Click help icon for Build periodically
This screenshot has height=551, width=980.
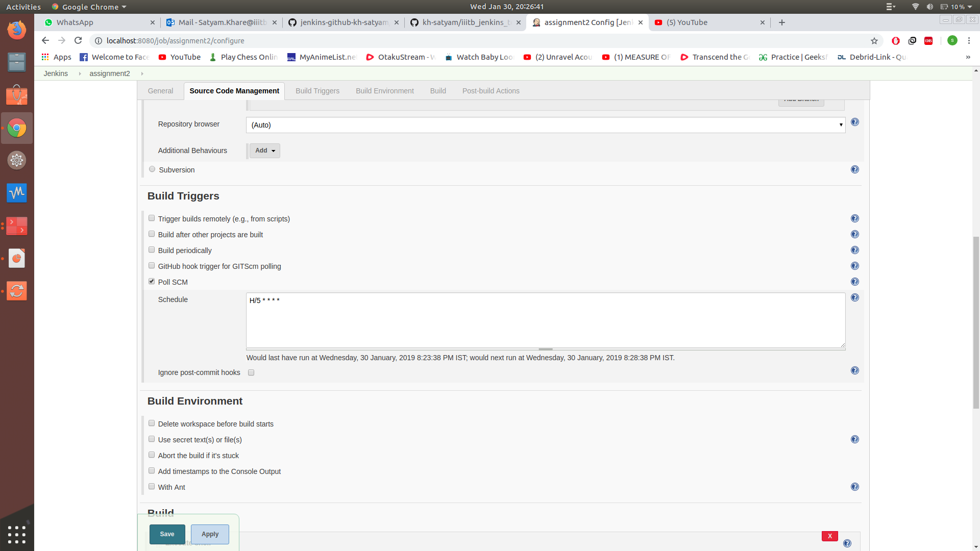pyautogui.click(x=855, y=250)
